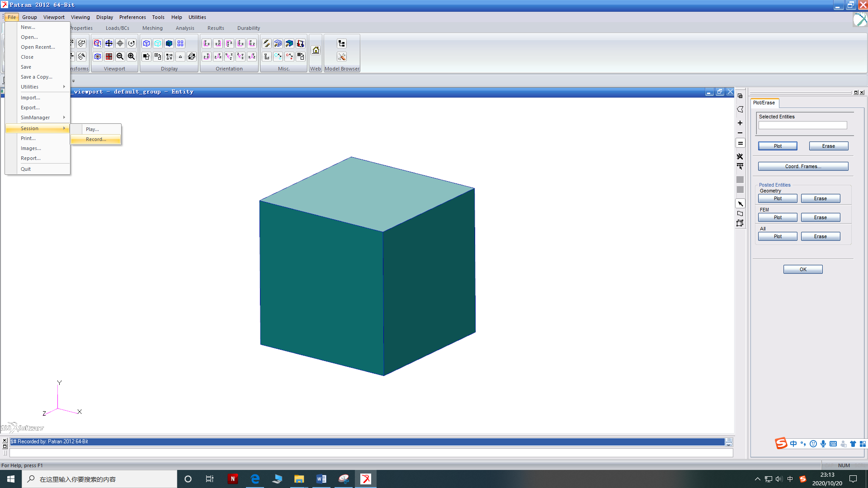This screenshot has height=488, width=868.
Task: Select wireframe cube display icon
Action: tap(146, 43)
